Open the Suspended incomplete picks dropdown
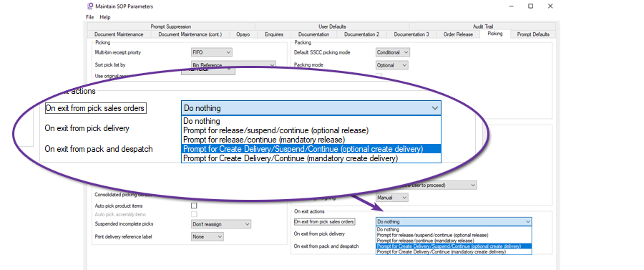The width and height of the screenshot is (644, 270). 221,224
